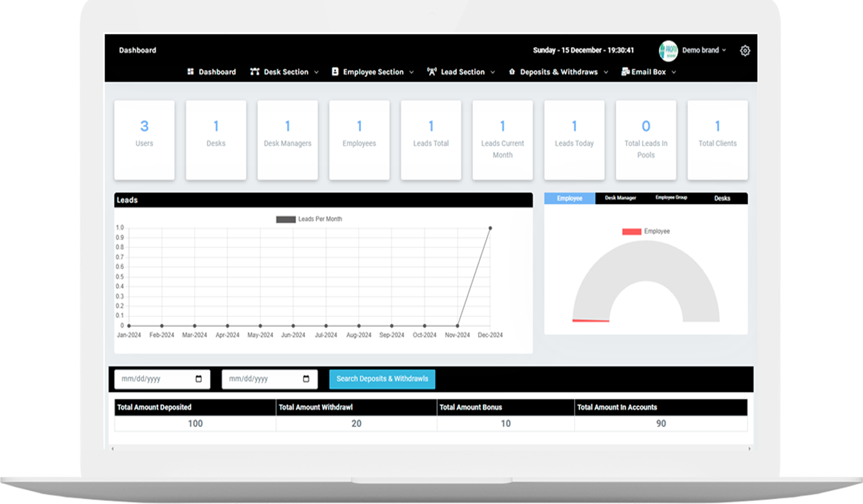Expand the Lead Section menu chevron
Screen dimensions: 863x504
(x=492, y=72)
